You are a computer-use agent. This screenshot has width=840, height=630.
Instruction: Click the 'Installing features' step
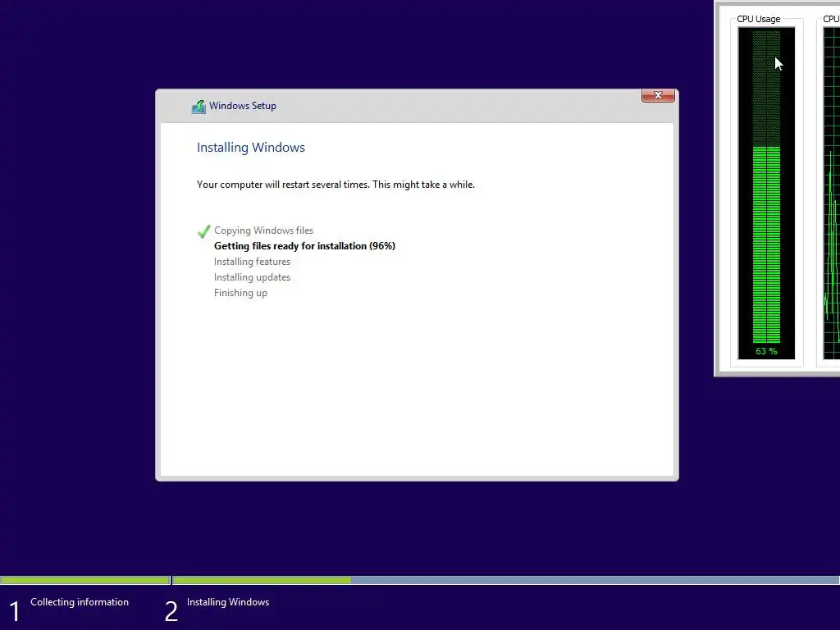[252, 262]
